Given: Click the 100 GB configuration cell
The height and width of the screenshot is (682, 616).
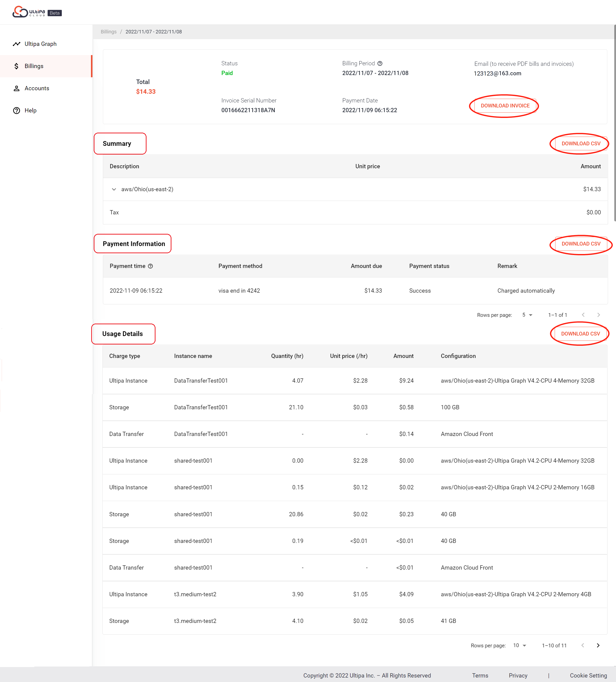Looking at the screenshot, I should pos(450,408).
